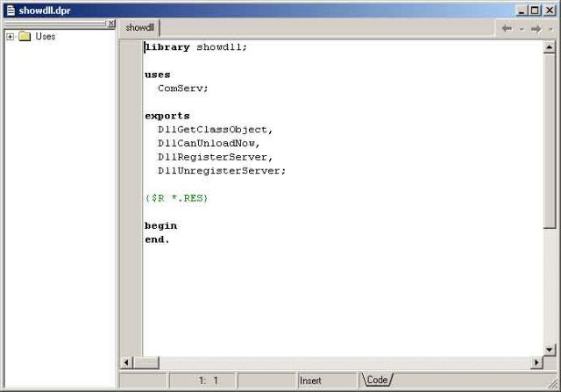Select the Uses folder icon

pos(25,36)
